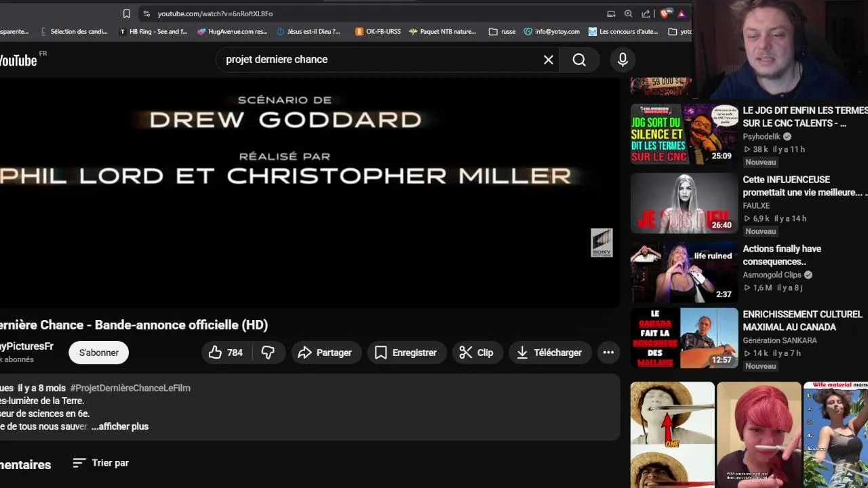Create a Clip with scissors button
Viewport: 868px width, 488px height.
coord(476,352)
